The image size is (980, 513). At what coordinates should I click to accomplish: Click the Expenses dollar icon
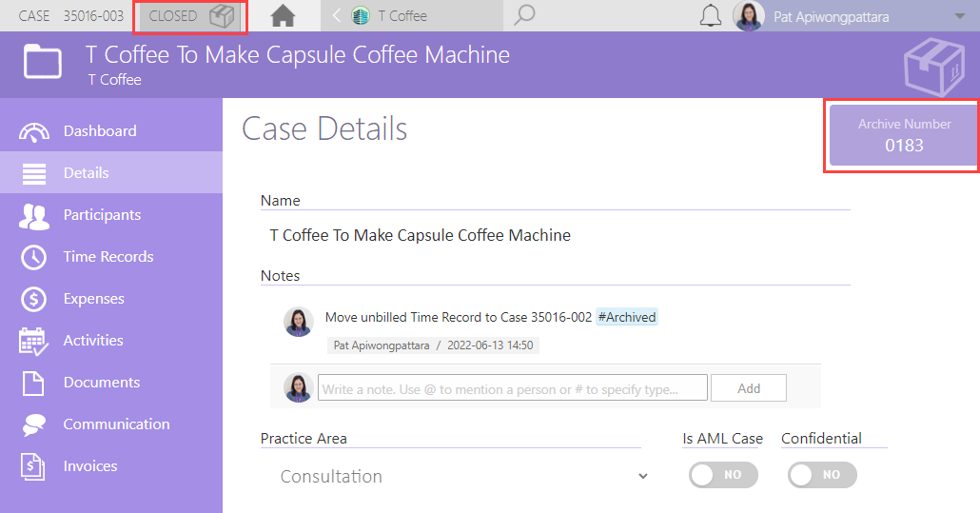tap(33, 299)
